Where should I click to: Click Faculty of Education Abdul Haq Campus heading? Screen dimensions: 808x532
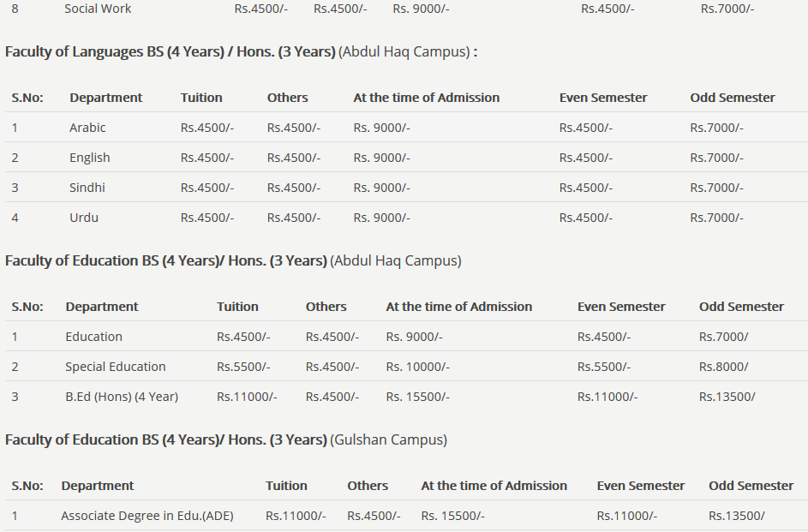(232, 261)
